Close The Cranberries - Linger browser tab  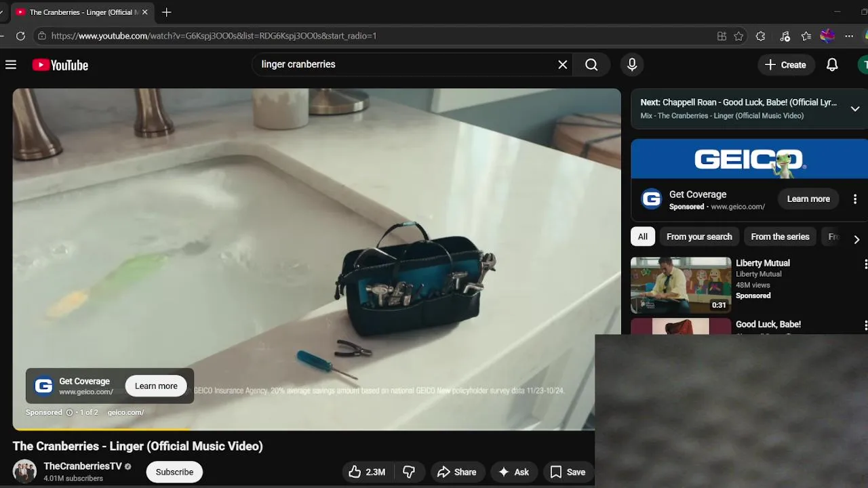144,12
